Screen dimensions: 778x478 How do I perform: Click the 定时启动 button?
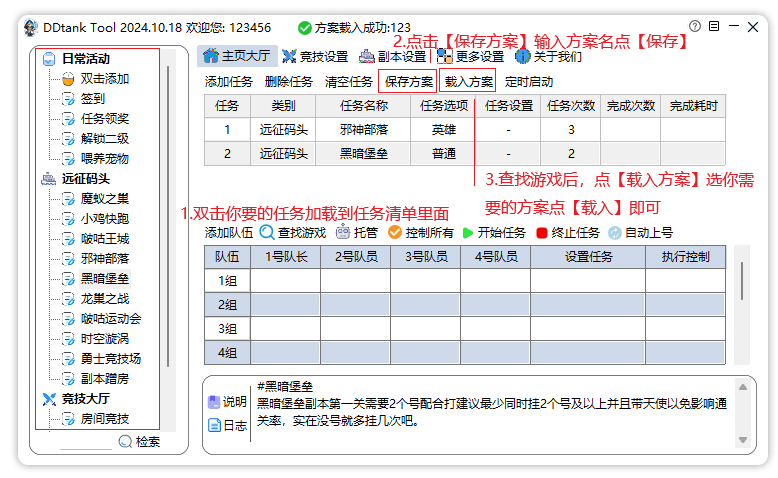click(x=528, y=81)
